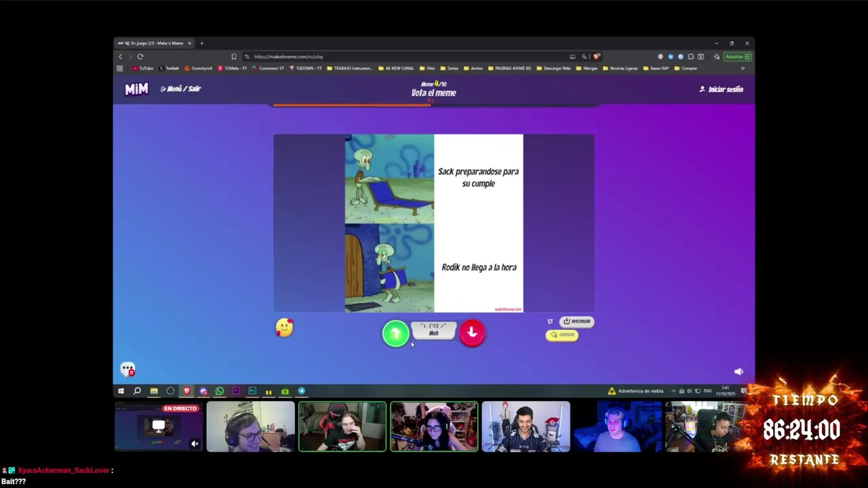Reload the page
This screenshot has height=488, width=868.
[140, 57]
